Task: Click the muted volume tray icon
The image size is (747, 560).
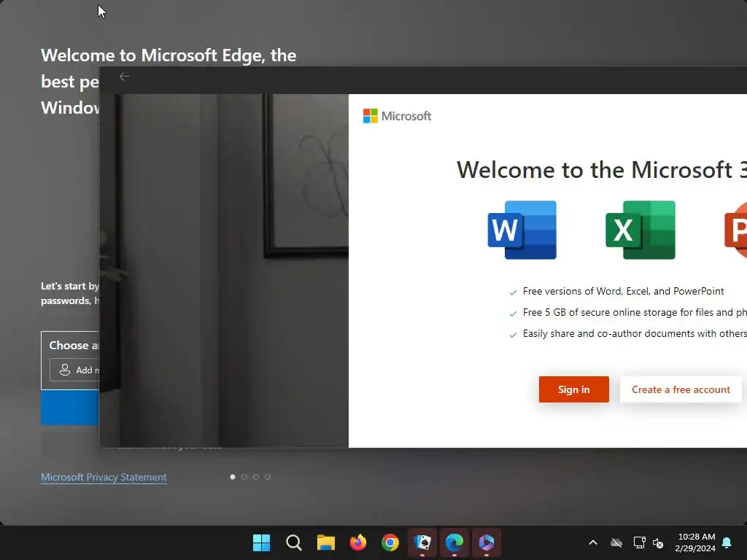Action: [x=658, y=542]
